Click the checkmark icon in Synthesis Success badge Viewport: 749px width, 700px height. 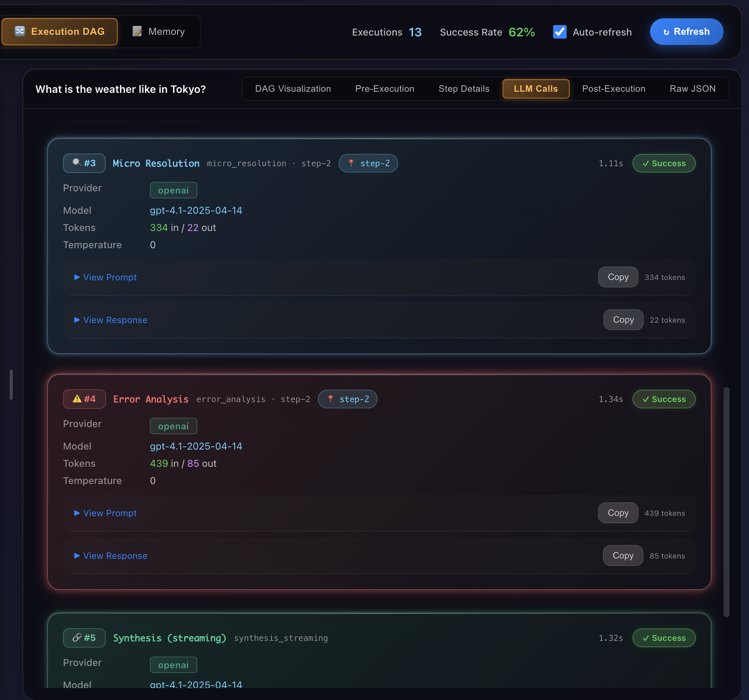(646, 638)
